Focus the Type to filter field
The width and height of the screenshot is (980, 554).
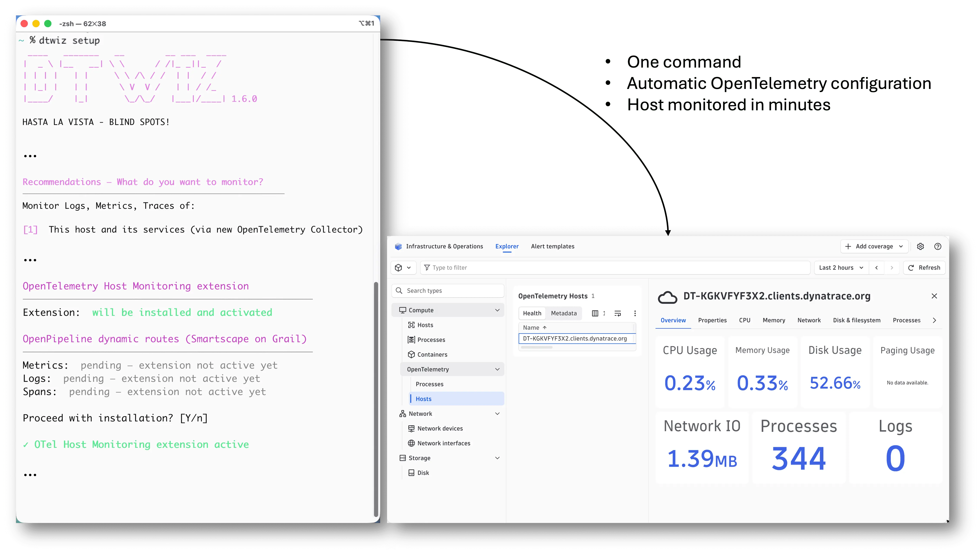[x=615, y=268]
